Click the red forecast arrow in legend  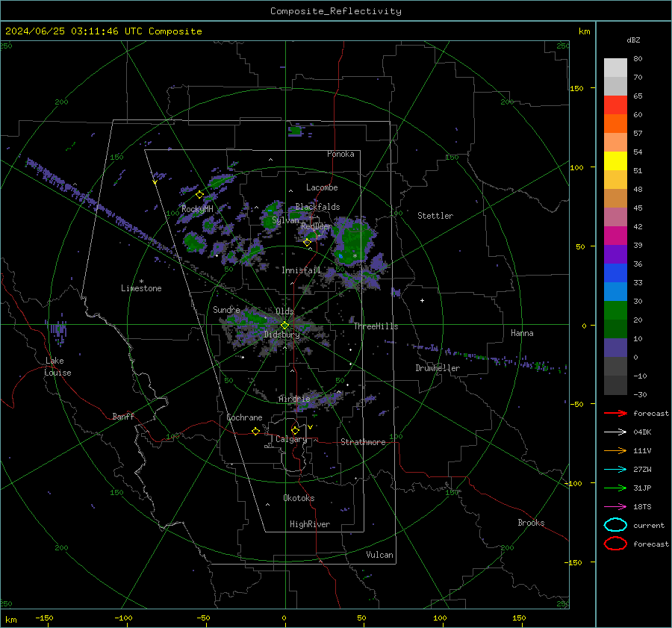[615, 413]
